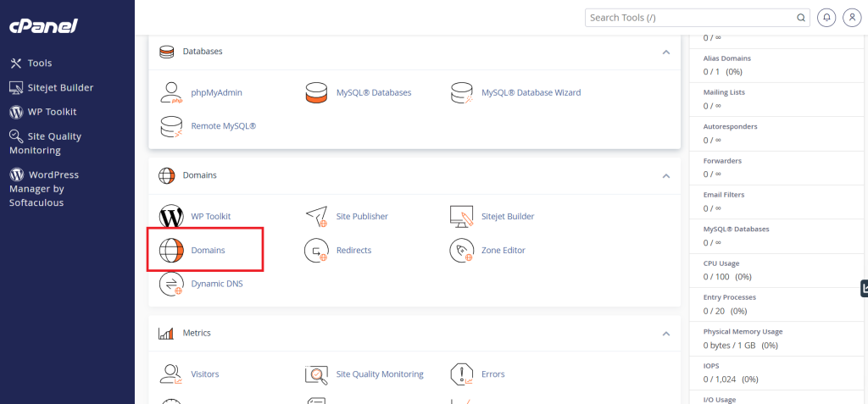Open the Remote MySQL® link
Screen dimensions: 868x404
pyautogui.click(x=224, y=126)
